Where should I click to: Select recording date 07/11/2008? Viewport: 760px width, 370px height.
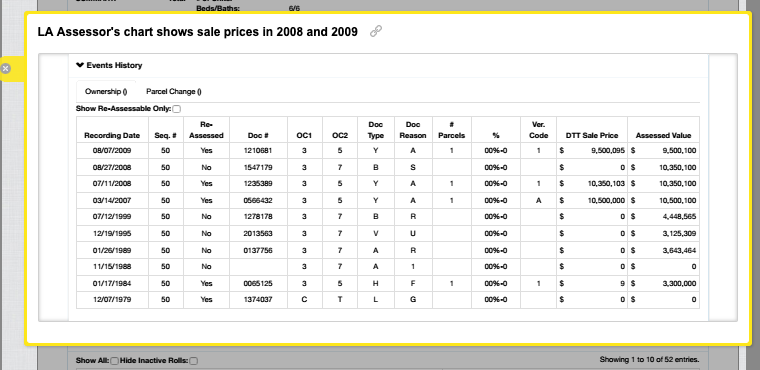coord(112,184)
